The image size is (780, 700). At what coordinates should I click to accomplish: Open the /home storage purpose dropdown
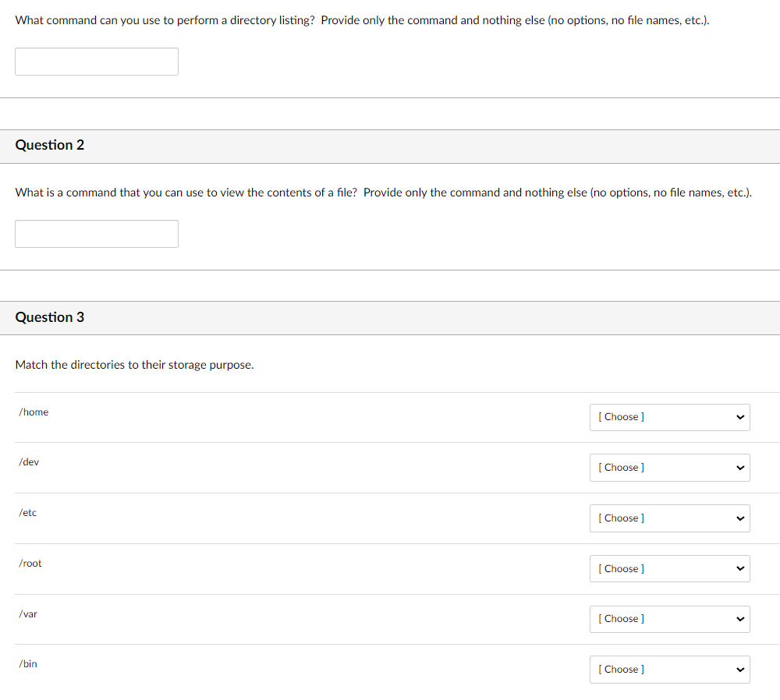point(669,417)
